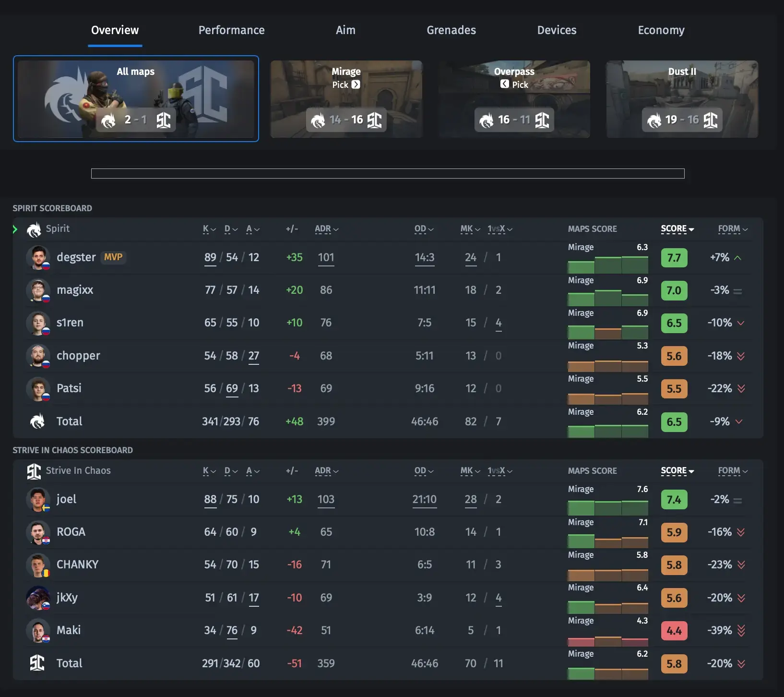
Task: Sort Spirit scoreboard by FORM
Action: tap(733, 229)
